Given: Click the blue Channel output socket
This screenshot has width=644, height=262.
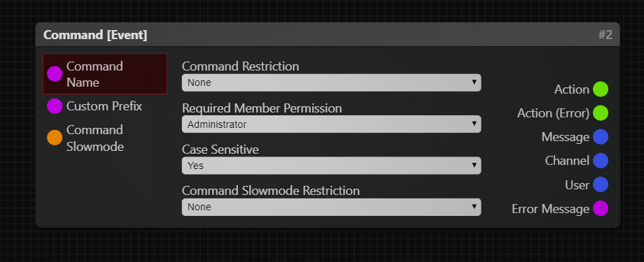Looking at the screenshot, I should pyautogui.click(x=601, y=161).
